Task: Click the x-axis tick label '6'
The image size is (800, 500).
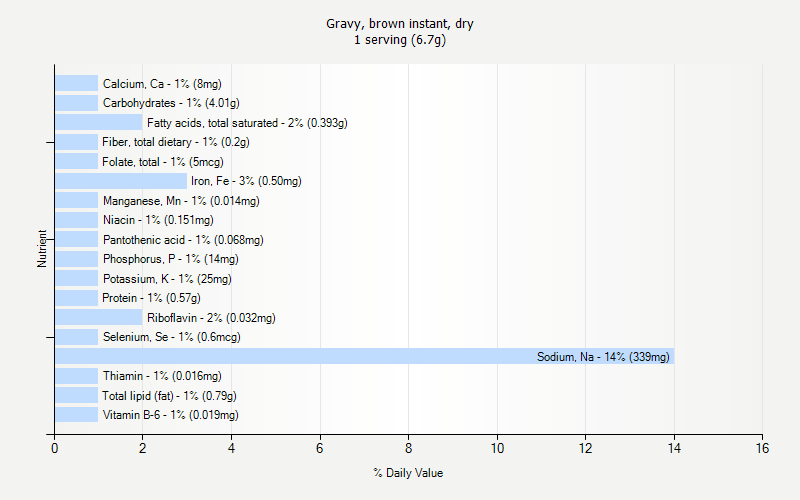Action: [320, 448]
